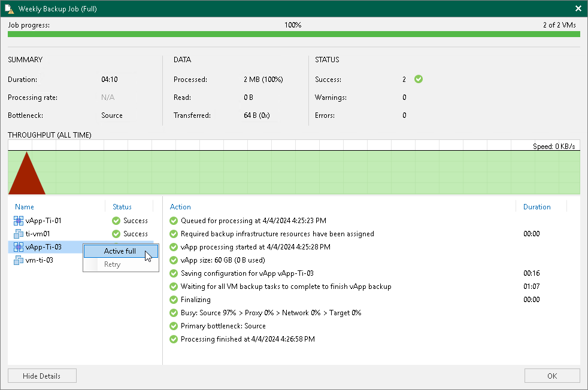588x390 pixels.
Task: Click the OK button to close dialog
Action: pyautogui.click(x=551, y=375)
